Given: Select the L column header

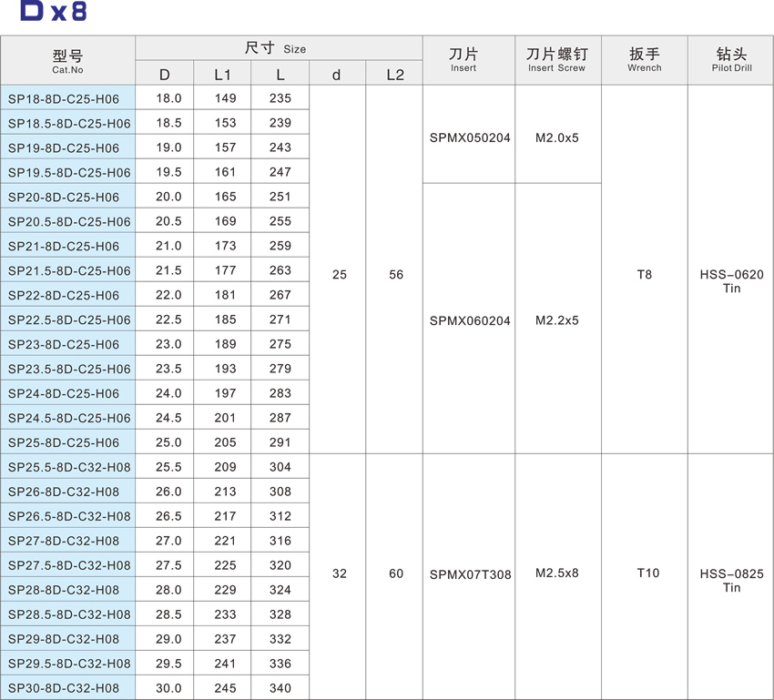Looking at the screenshot, I should pos(280,74).
